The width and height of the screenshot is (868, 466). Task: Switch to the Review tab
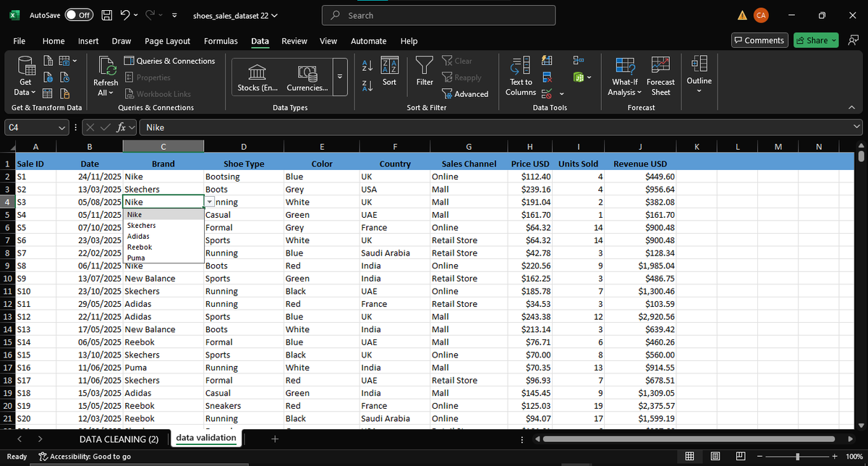tap(294, 41)
